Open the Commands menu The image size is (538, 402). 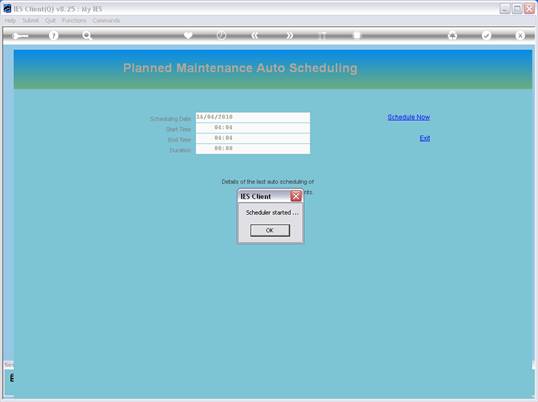pyautogui.click(x=106, y=21)
